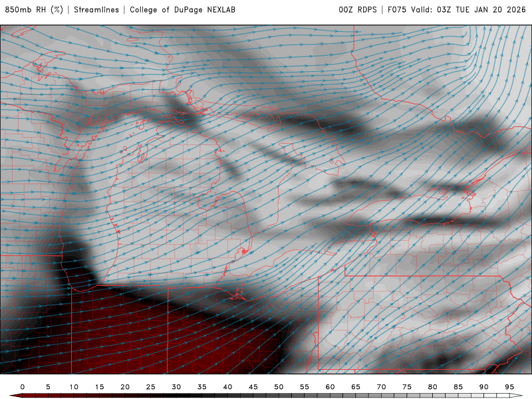The width and height of the screenshot is (532, 399).
Task: Click the colorbar label "75"
Action: pos(407,387)
